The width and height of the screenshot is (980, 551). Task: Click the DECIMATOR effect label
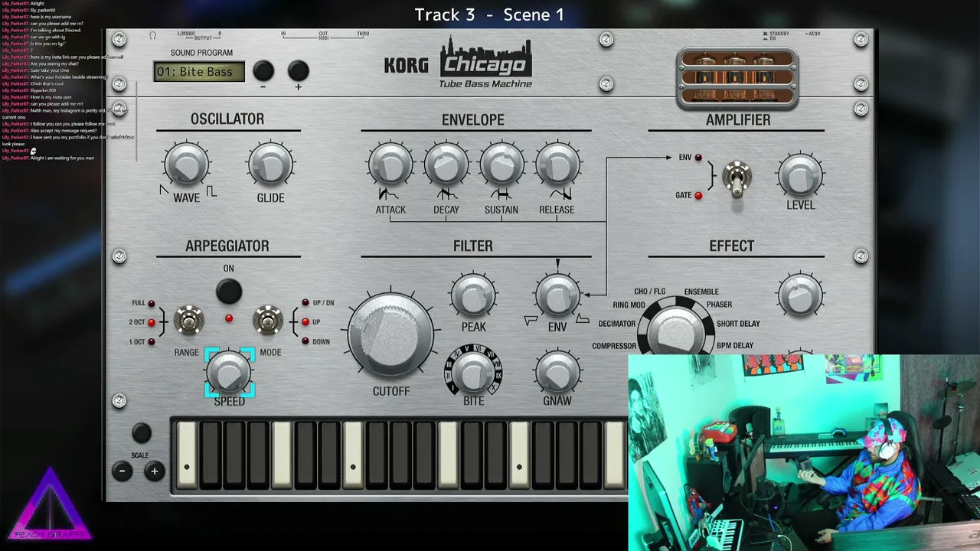click(x=617, y=324)
